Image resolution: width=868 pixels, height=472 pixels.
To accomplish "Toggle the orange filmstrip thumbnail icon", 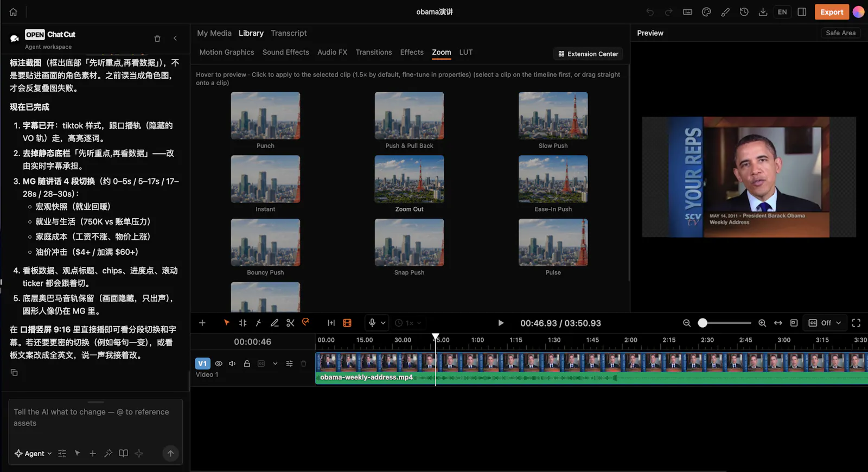I will (x=347, y=323).
